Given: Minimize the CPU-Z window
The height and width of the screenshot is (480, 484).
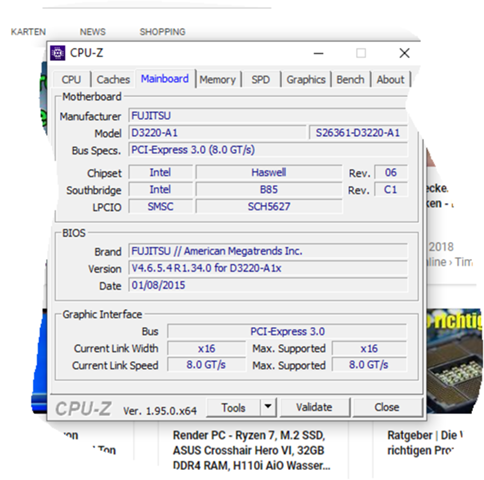Looking at the screenshot, I should [x=319, y=53].
